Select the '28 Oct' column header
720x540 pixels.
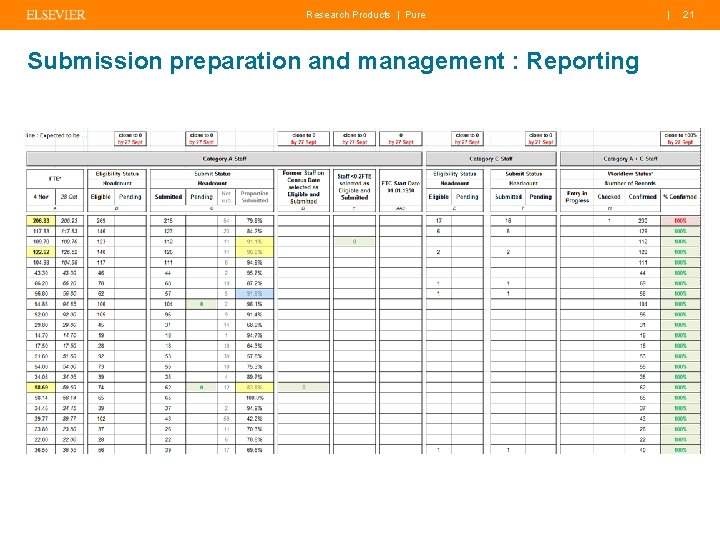tap(69, 197)
